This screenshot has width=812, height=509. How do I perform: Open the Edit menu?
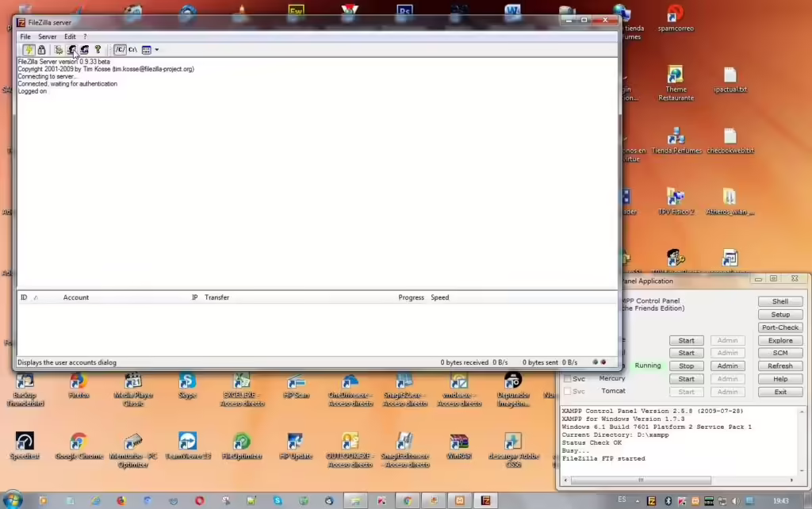pos(70,36)
